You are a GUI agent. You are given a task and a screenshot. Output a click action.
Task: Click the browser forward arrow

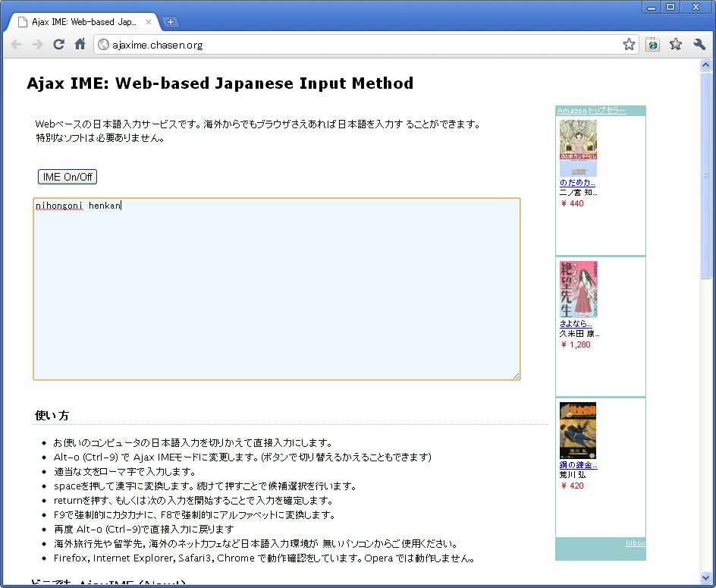(x=36, y=45)
